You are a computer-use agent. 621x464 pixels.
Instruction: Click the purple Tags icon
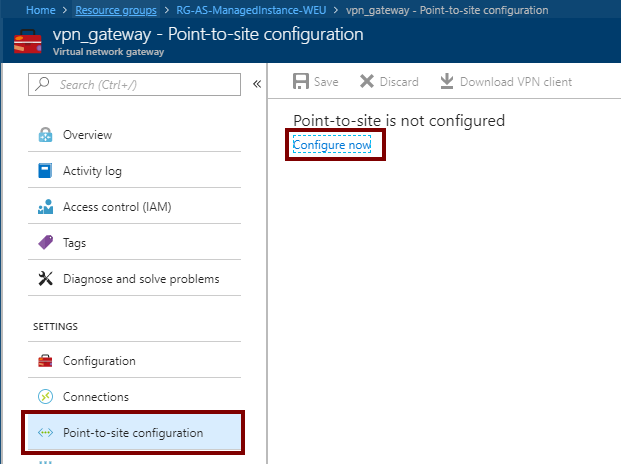point(45,242)
